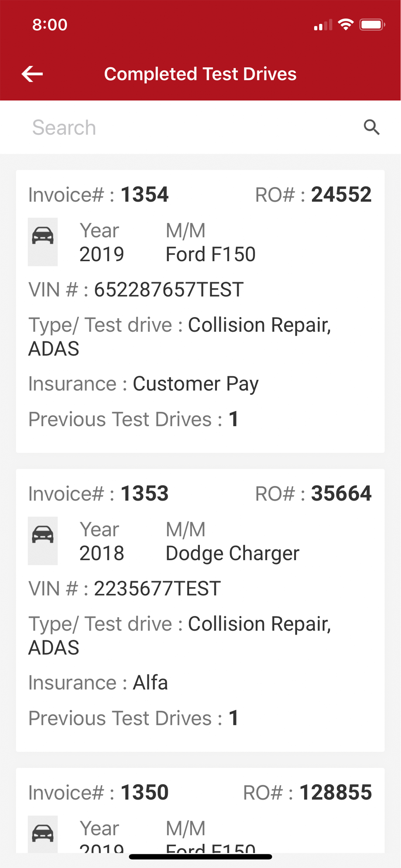This screenshot has width=401, height=868.
Task: Select RO# 24552 number
Action: [341, 194]
